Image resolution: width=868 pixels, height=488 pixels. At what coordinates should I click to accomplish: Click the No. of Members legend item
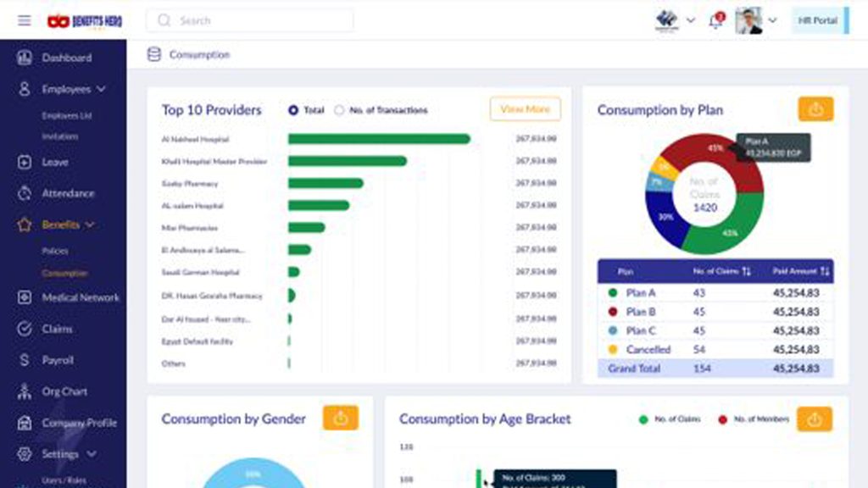tap(754, 419)
